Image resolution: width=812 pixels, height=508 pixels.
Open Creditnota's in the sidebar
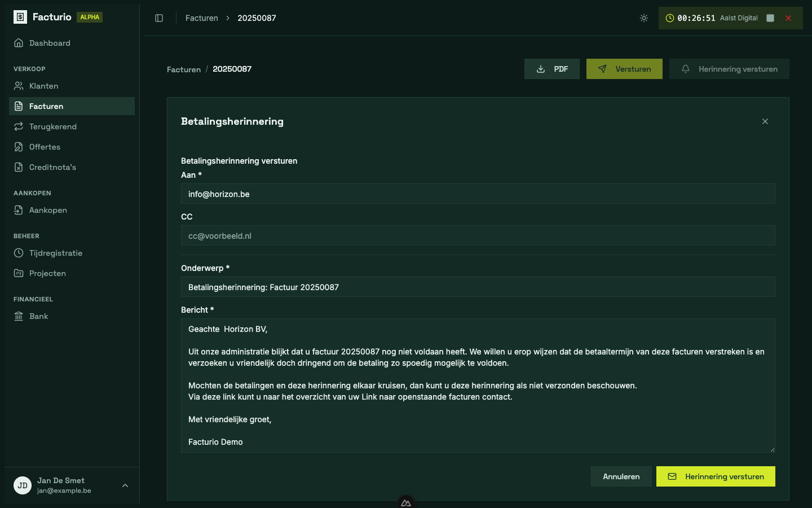tap(72, 167)
